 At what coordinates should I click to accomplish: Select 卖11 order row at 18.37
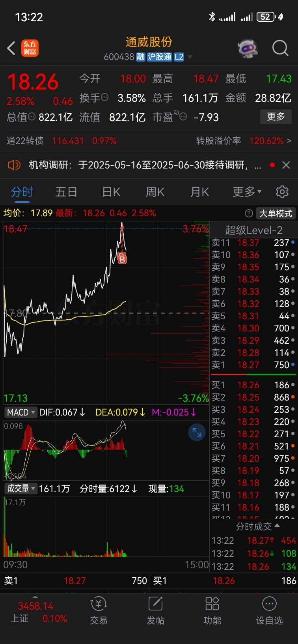pyautogui.click(x=253, y=243)
